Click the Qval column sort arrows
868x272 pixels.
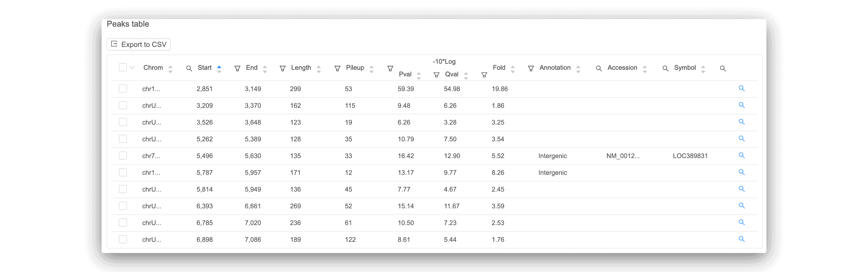(466, 76)
